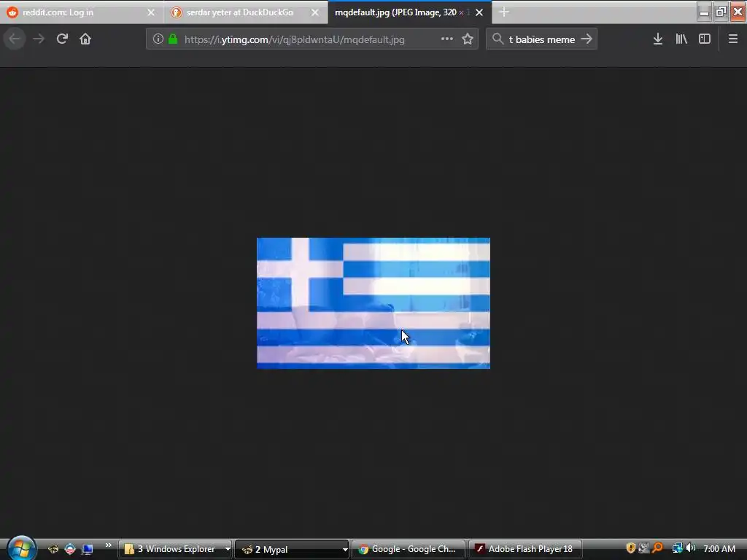Restore down the browser window

(721, 12)
